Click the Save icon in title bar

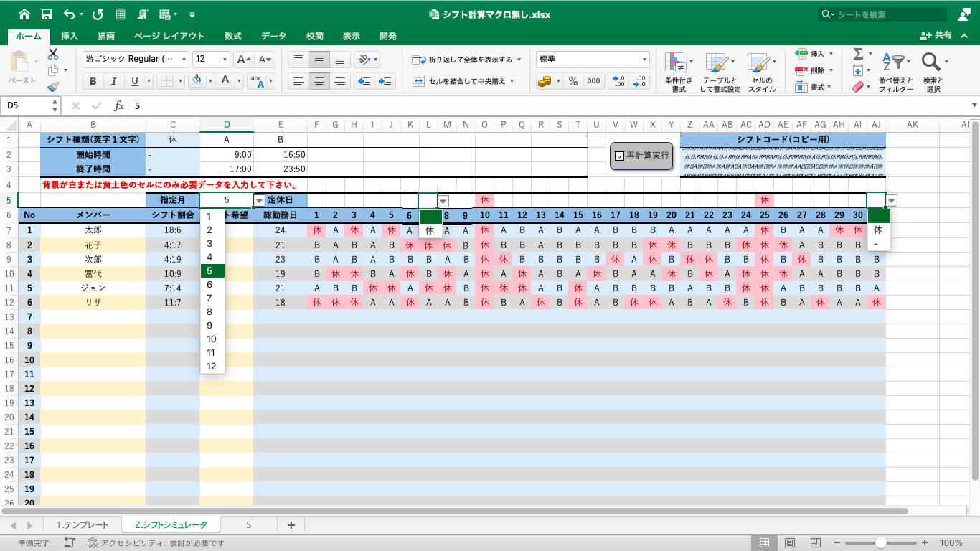pyautogui.click(x=47, y=14)
